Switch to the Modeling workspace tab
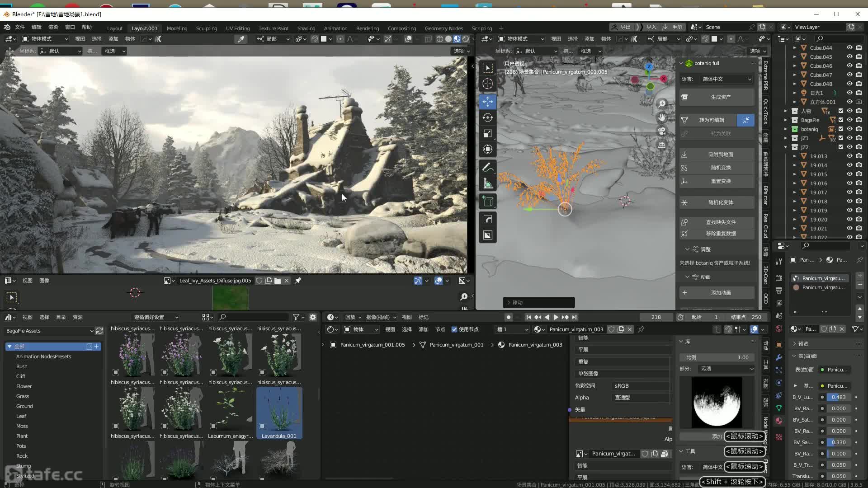 pos(177,28)
